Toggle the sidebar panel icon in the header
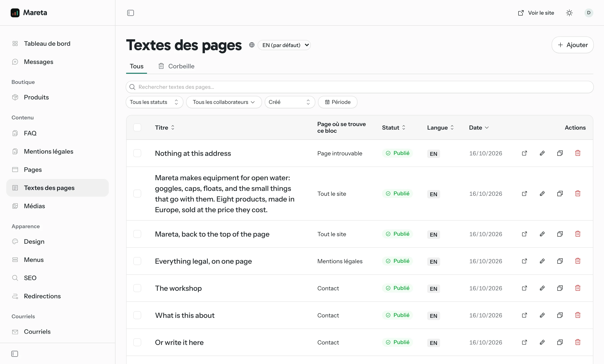The width and height of the screenshot is (604, 364). tap(130, 13)
